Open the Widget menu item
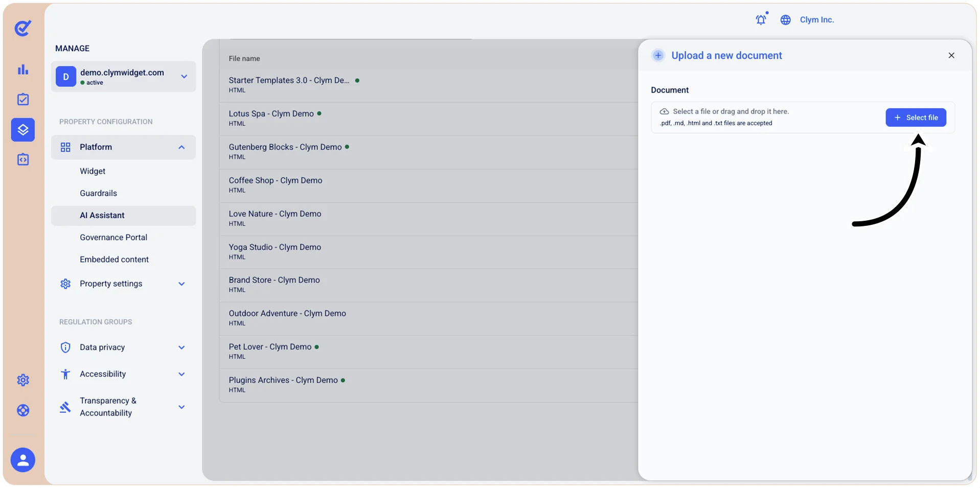 click(93, 171)
